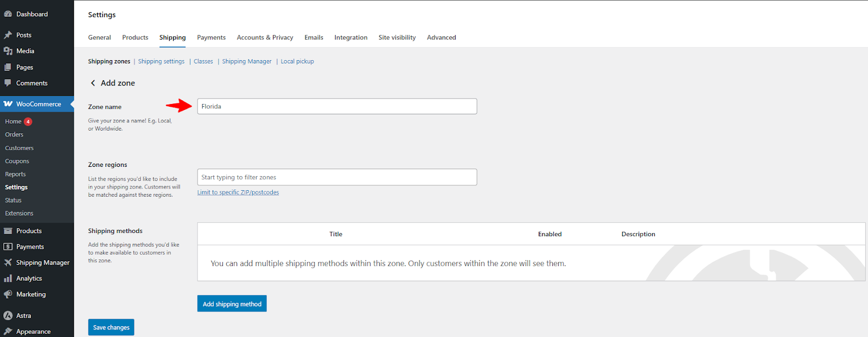
Task: Switch to the Integration tab
Action: 350,37
